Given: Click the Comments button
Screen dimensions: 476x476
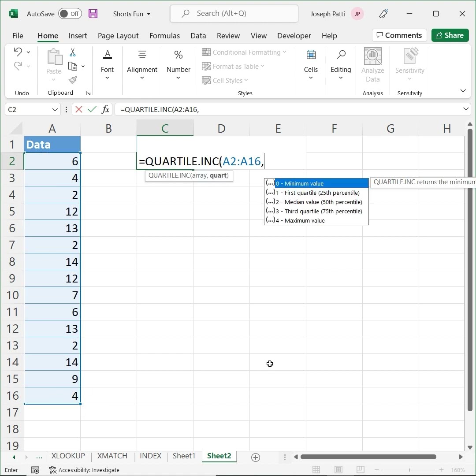Looking at the screenshot, I should point(399,35).
